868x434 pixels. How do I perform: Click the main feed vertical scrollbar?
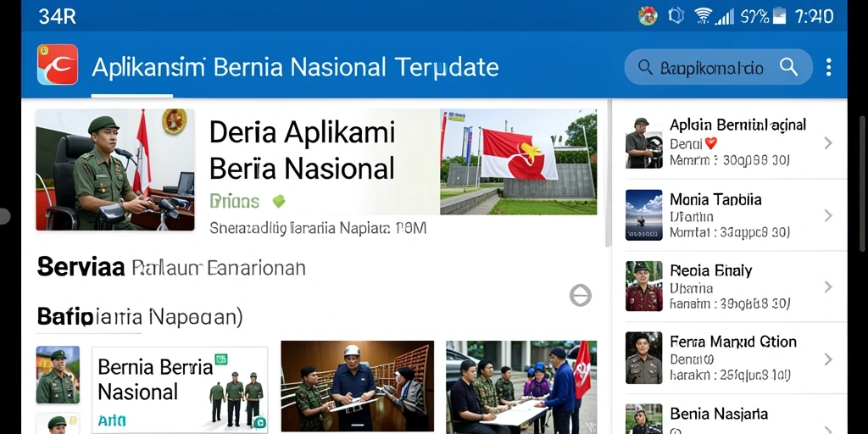[609, 173]
